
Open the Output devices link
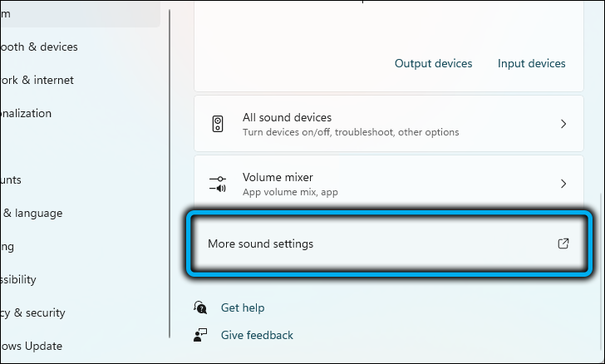[433, 63]
